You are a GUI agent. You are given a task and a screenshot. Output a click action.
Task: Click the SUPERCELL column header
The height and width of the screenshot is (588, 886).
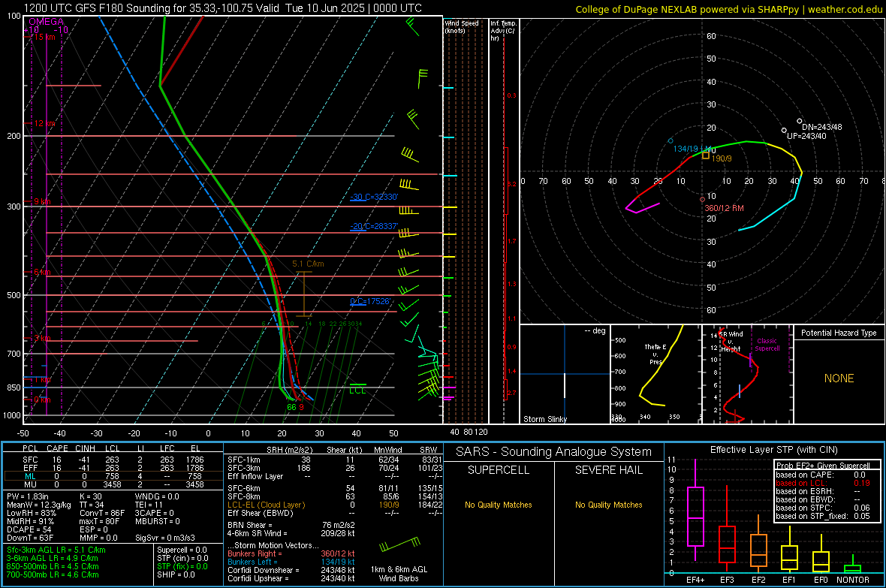click(x=499, y=470)
